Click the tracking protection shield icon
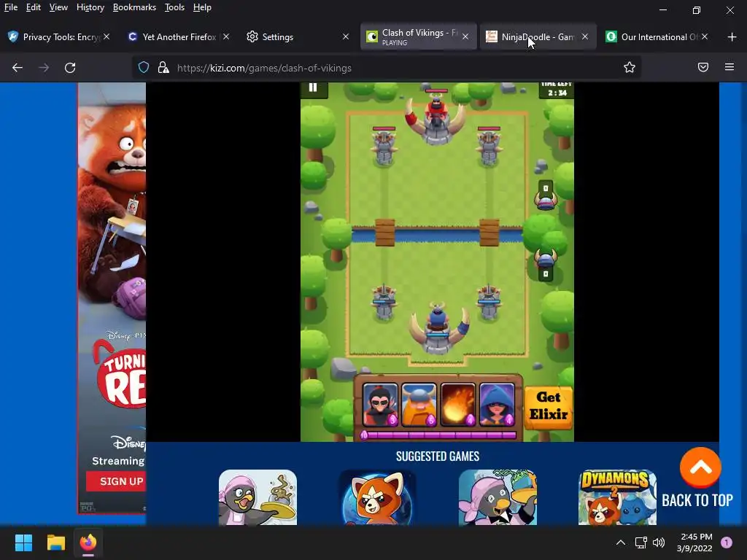The height and width of the screenshot is (560, 747). point(144,68)
